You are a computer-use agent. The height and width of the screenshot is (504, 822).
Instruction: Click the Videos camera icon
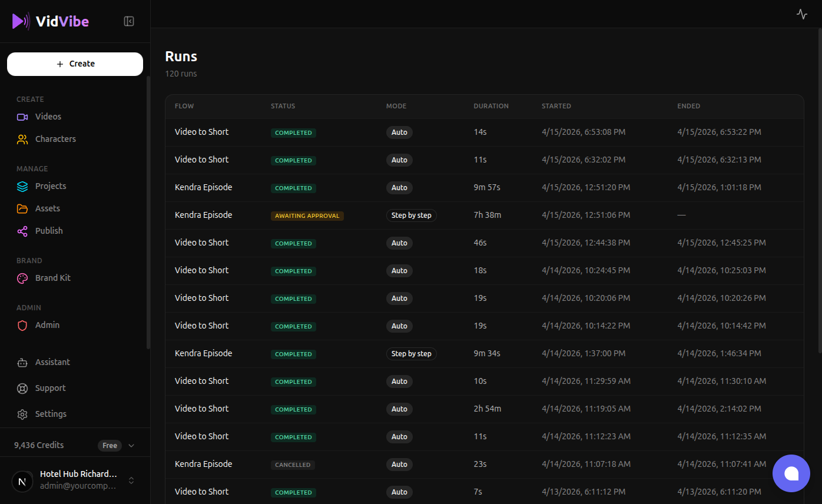point(22,117)
